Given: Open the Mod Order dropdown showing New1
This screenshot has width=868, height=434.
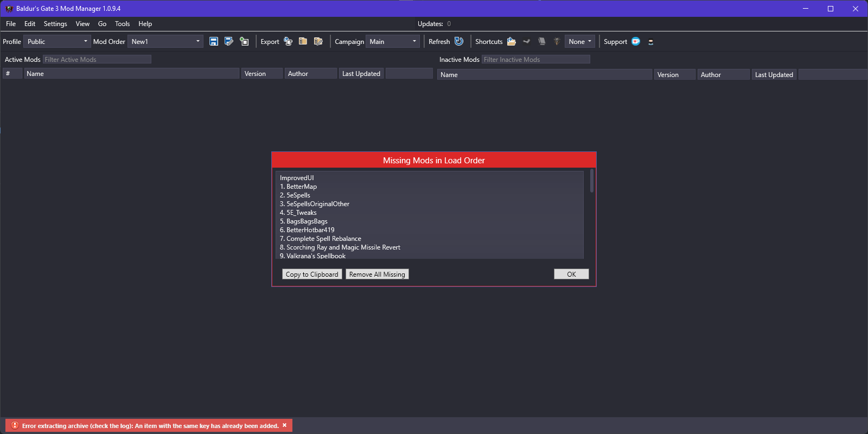Looking at the screenshot, I should [165, 41].
